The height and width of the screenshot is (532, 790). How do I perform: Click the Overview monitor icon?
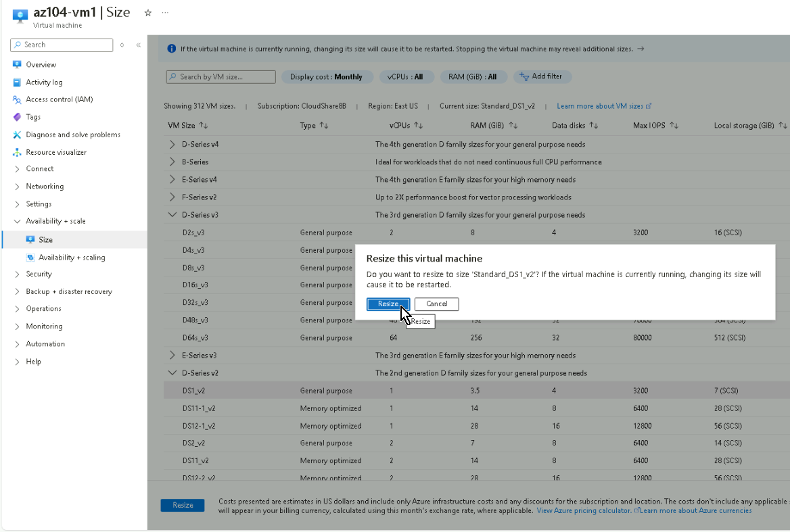[x=17, y=64]
